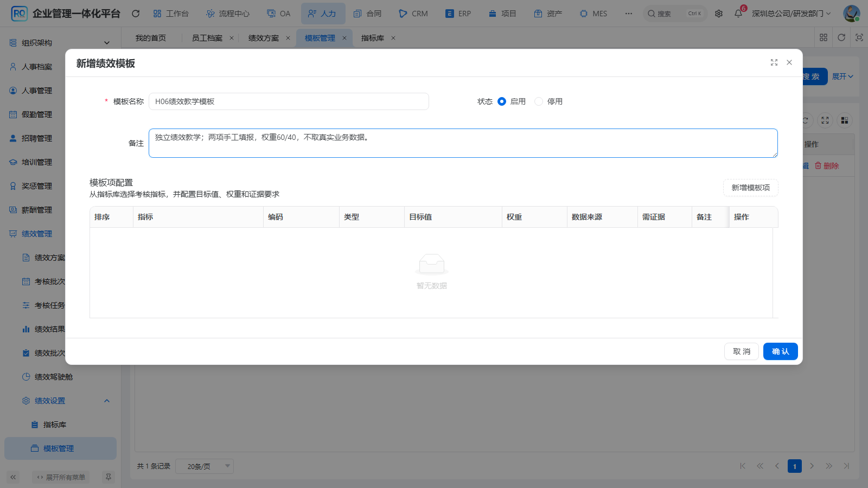Open the 20条/页 page size dropdown
This screenshot has height=488, width=868.
pyautogui.click(x=205, y=466)
